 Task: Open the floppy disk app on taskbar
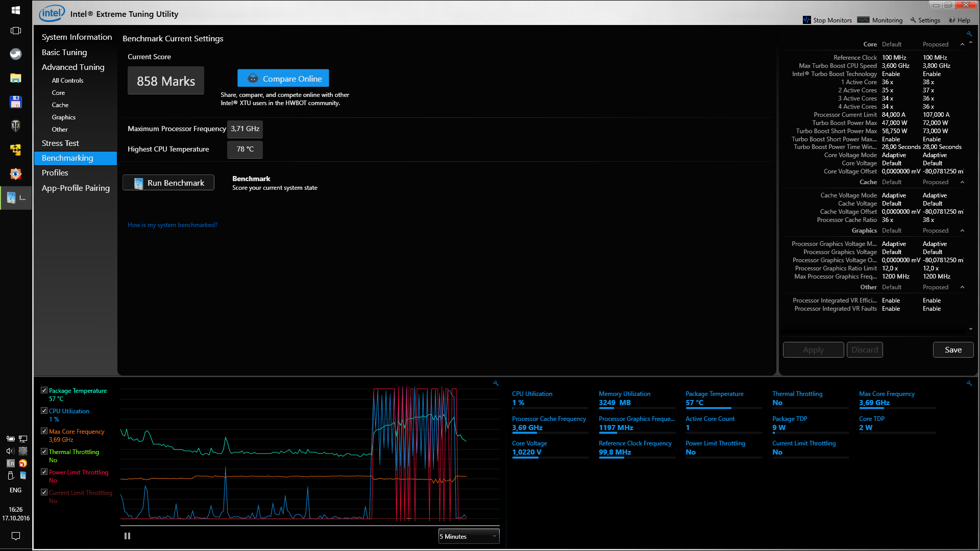pyautogui.click(x=16, y=102)
